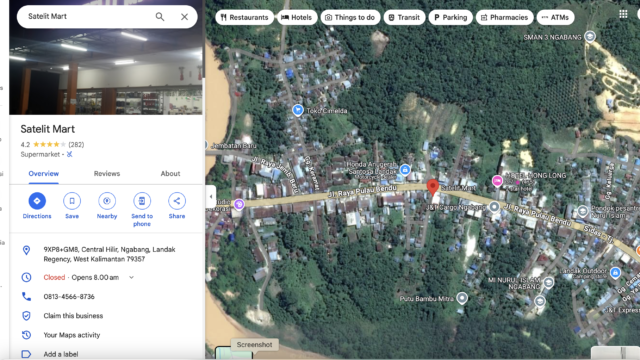Switch to the Reviews tab
This screenshot has height=360, width=640.
107,174
